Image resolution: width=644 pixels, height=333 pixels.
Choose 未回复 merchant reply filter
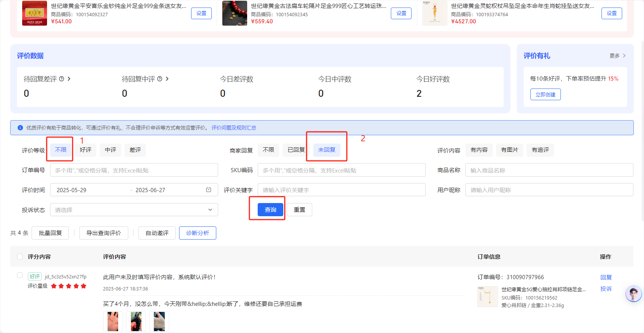(x=327, y=150)
